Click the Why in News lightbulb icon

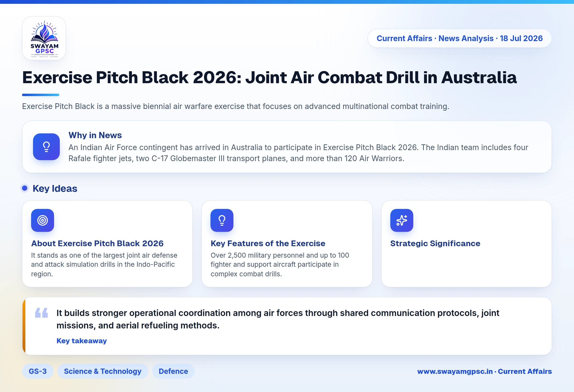[x=46, y=147]
